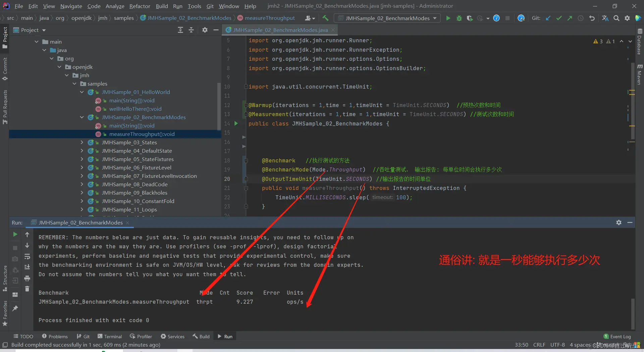The image size is (644, 352).
Task: Expand JMHSample_03_States class node
Action: [82, 142]
